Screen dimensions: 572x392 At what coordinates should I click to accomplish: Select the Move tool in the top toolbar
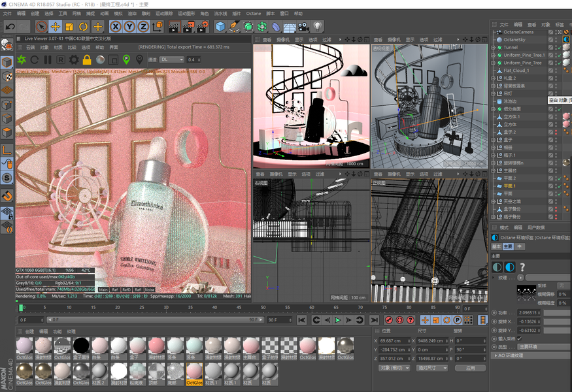click(55, 27)
